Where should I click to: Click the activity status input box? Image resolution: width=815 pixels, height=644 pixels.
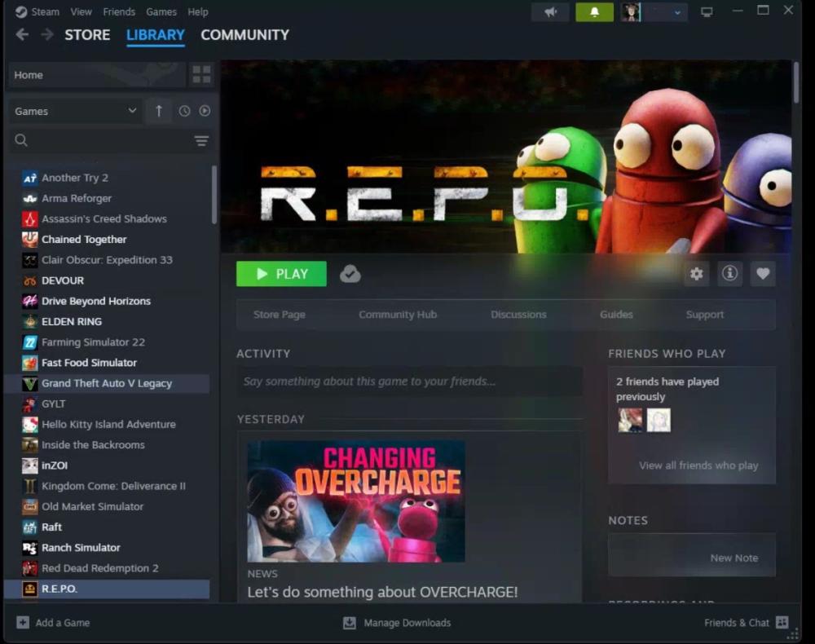(410, 381)
